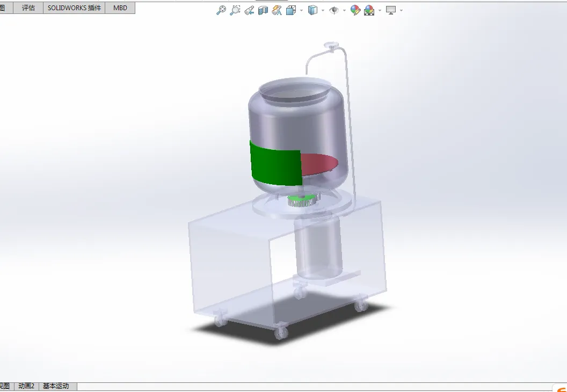567x392 pixels.
Task: Select the green curved panel on tank
Action: [x=275, y=165]
